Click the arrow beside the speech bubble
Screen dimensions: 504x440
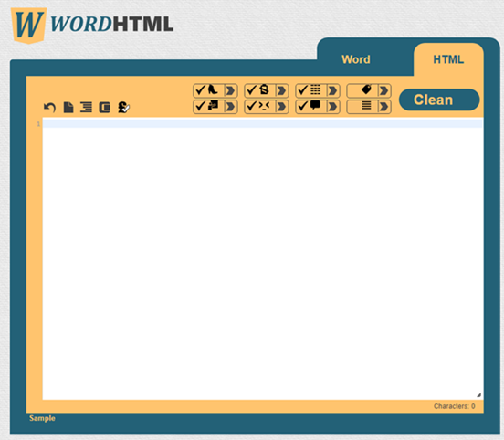[x=332, y=107]
